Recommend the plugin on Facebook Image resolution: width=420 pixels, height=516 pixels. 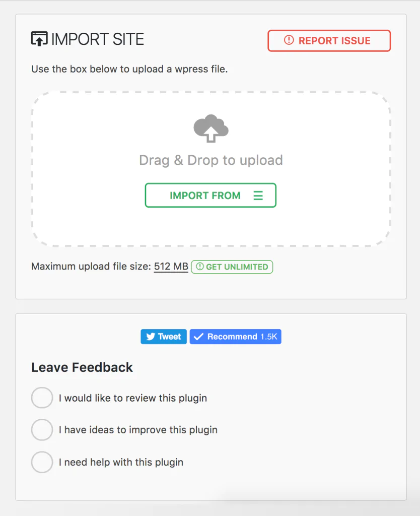[x=235, y=336]
